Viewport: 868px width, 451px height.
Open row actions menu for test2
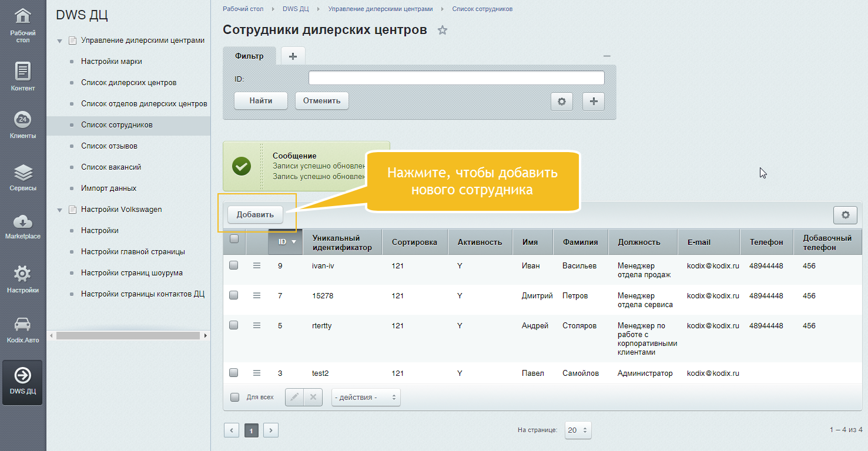pyautogui.click(x=256, y=373)
